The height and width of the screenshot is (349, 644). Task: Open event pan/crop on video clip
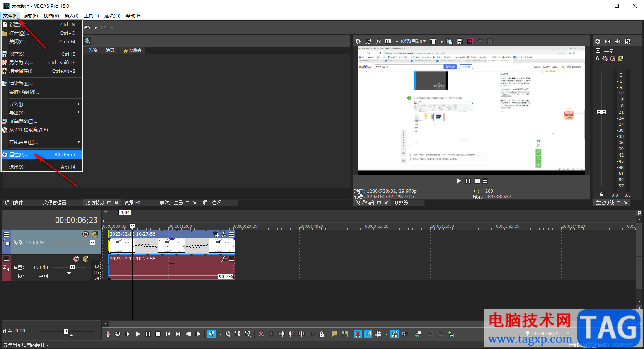pyautogui.click(x=216, y=234)
